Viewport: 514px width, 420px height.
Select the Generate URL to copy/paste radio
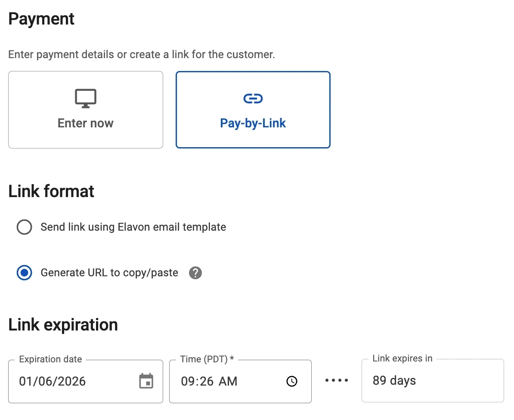tap(24, 273)
